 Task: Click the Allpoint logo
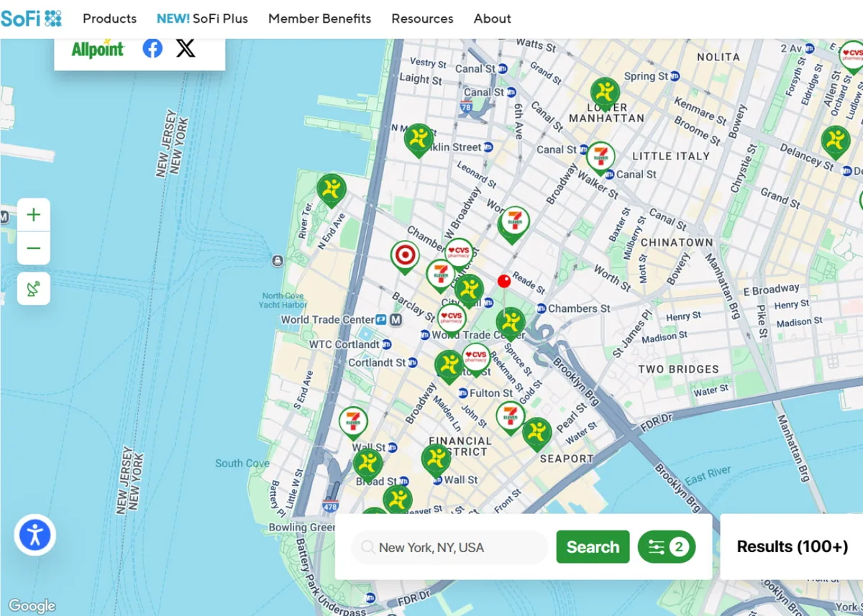(98, 48)
